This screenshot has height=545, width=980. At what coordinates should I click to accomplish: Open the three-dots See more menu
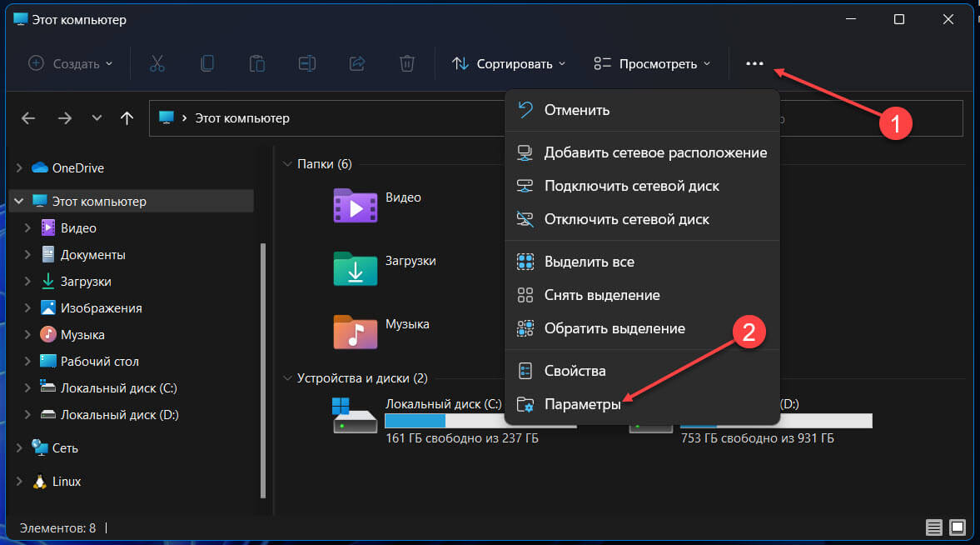click(x=754, y=63)
